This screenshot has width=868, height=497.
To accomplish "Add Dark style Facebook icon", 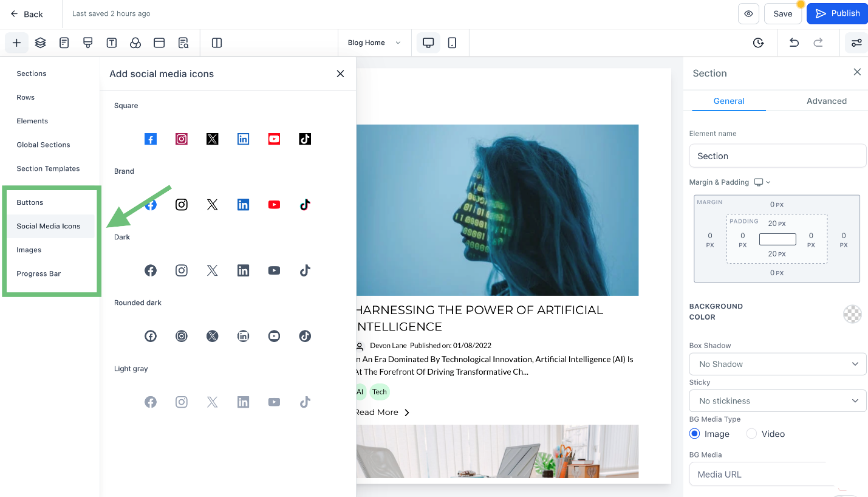I will tap(151, 270).
